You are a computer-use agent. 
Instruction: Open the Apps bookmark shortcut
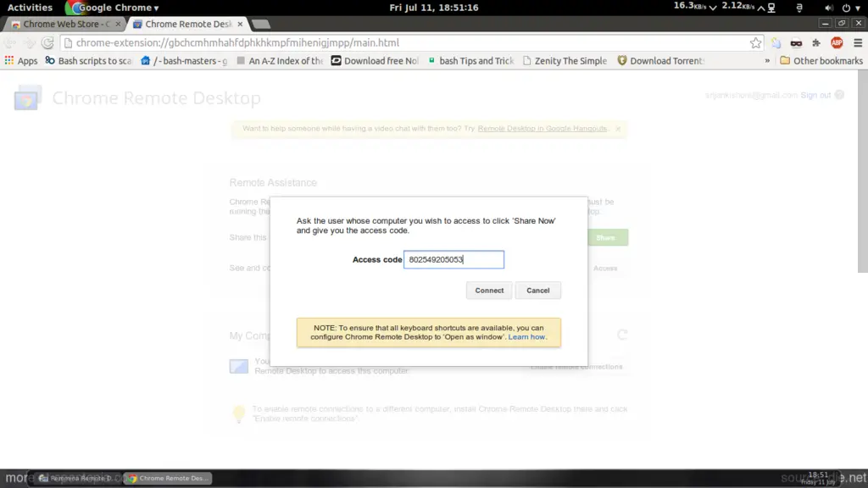pyautogui.click(x=21, y=61)
